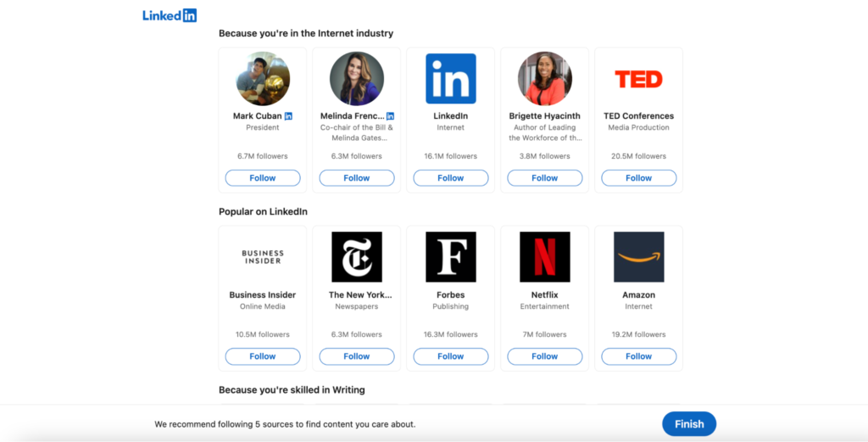The height and width of the screenshot is (442, 868).
Task: Open Mark Cuban's profile photo
Action: 263,79
